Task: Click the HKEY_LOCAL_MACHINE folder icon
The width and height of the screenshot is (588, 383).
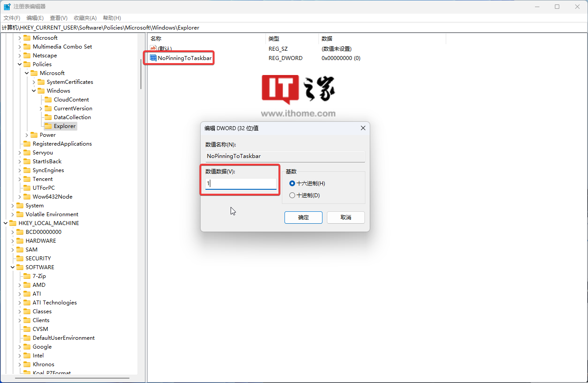Action: 13,223
